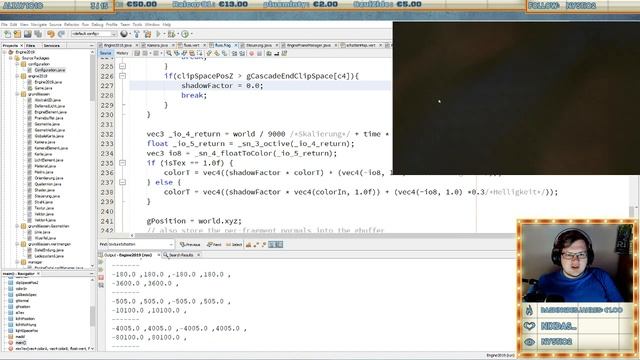Open Textur.java in project tree
This screenshot has height=360, width=640.
point(44,208)
